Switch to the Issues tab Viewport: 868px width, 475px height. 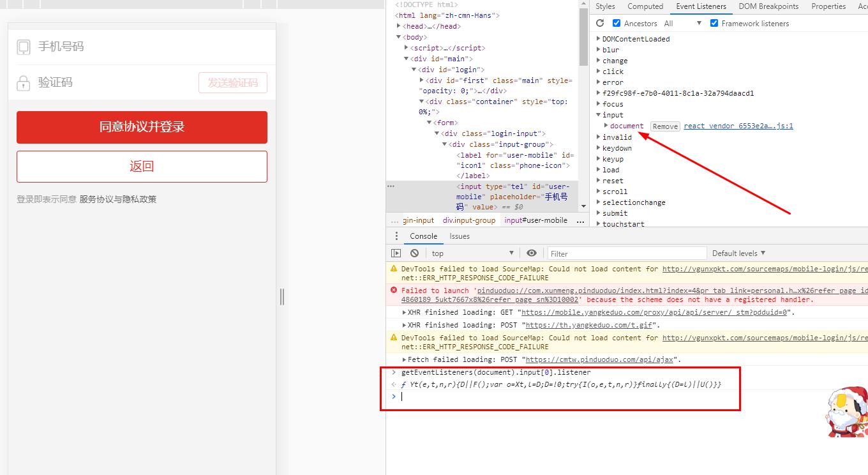click(460, 236)
